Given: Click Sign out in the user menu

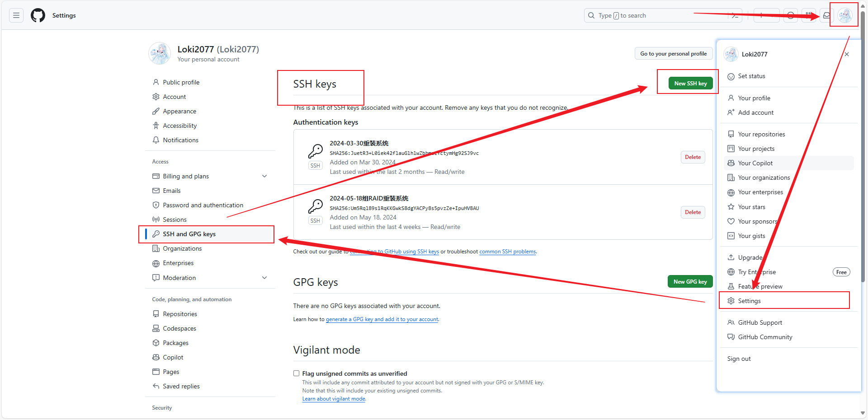Looking at the screenshot, I should point(789,359).
